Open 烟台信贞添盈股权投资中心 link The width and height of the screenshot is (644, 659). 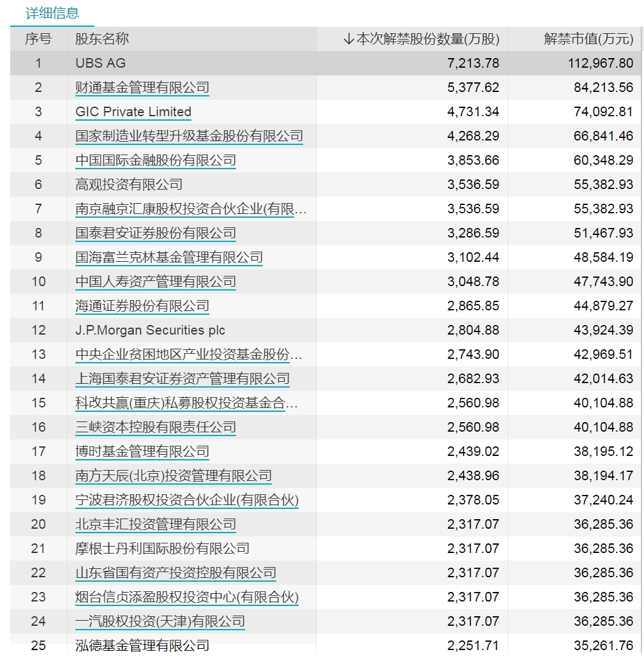coord(187,597)
